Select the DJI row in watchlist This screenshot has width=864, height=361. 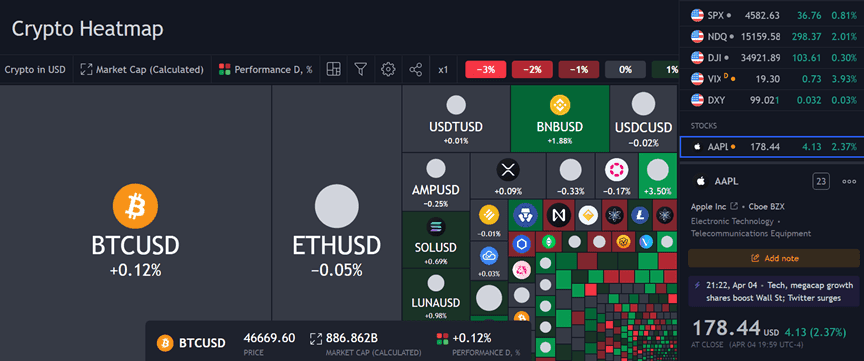point(772,57)
